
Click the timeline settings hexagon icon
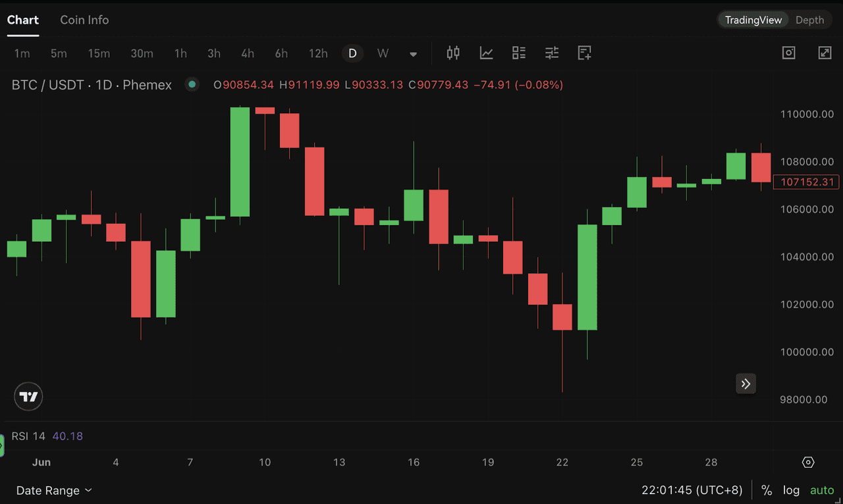coord(808,462)
